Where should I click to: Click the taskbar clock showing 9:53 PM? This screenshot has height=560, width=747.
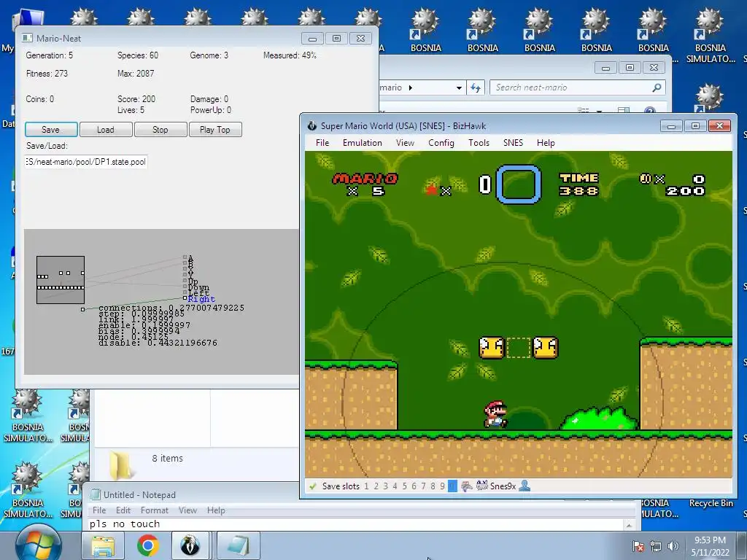click(710, 546)
